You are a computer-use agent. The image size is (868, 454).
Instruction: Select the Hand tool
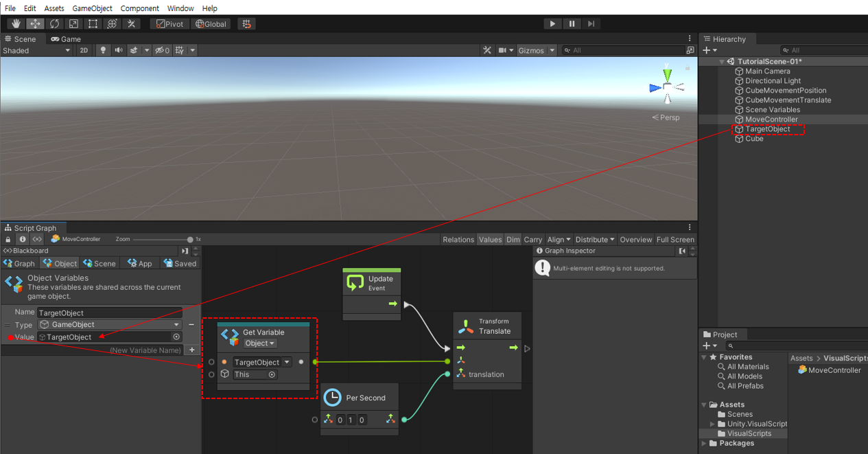(16, 24)
